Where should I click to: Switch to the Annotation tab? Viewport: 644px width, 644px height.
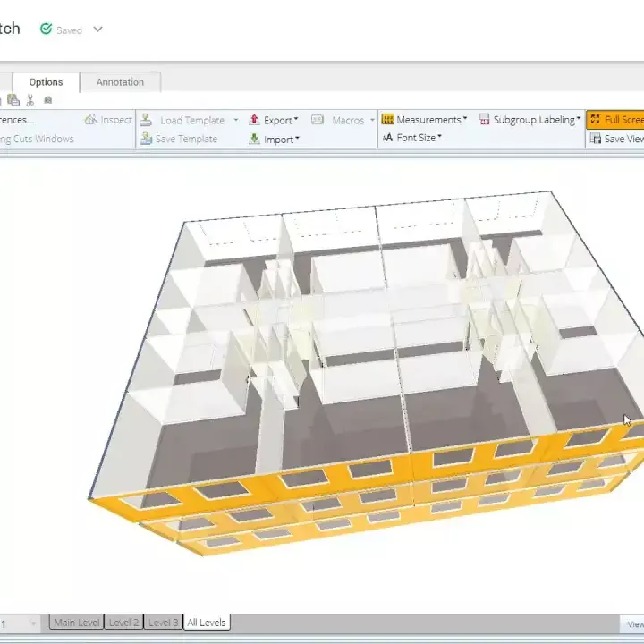pyautogui.click(x=120, y=82)
